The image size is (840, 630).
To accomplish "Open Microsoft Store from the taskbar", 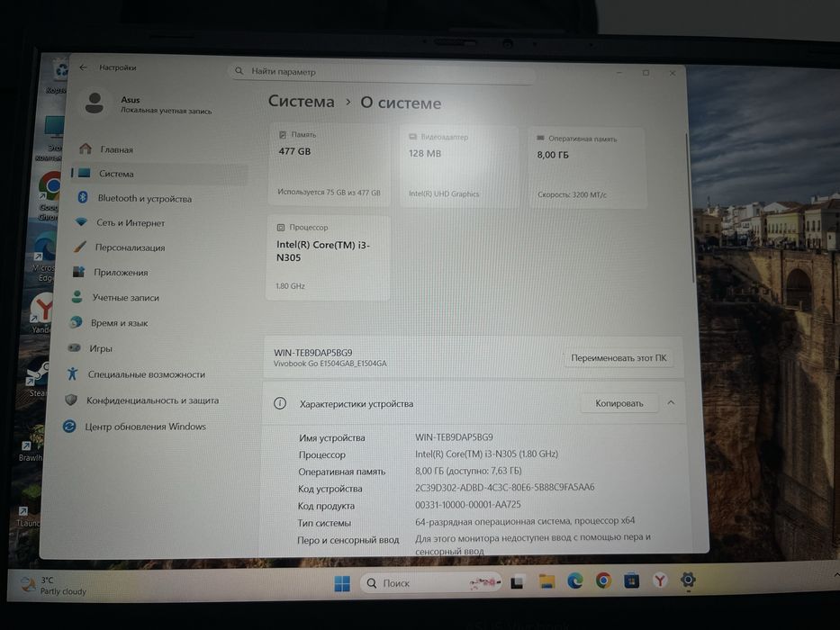I will pos(632,580).
